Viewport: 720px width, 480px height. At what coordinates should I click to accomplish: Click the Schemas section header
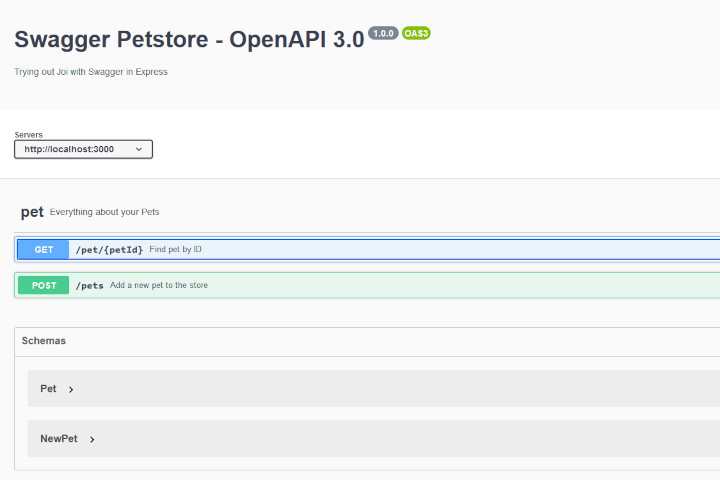point(367,341)
